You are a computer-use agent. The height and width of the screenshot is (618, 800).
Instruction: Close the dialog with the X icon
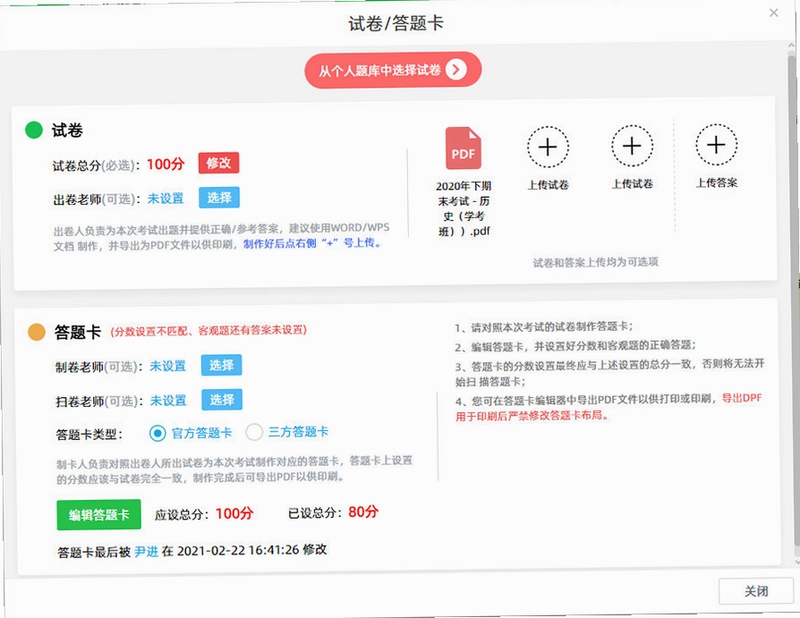773,13
